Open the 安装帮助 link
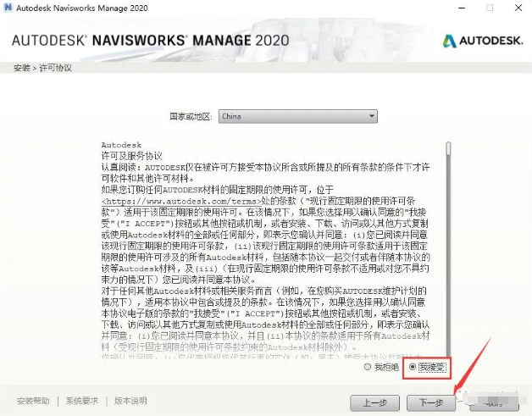 (x=33, y=401)
